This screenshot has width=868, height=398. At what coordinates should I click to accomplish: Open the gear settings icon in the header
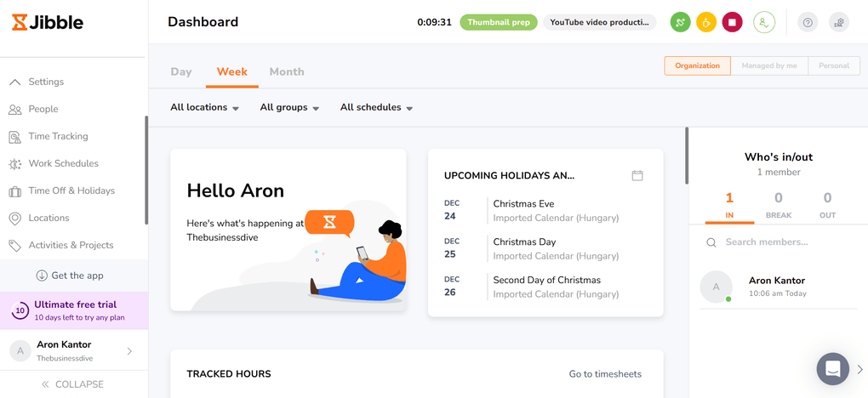tap(839, 22)
